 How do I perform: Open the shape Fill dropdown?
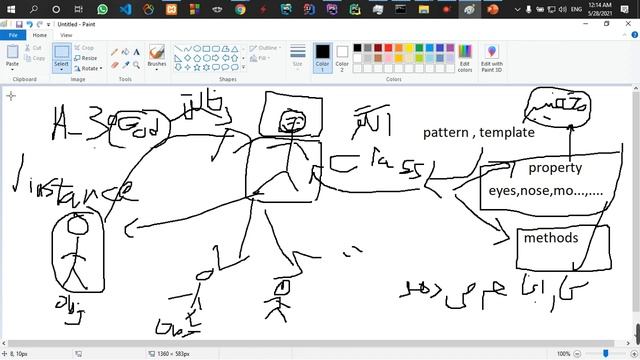(260, 58)
